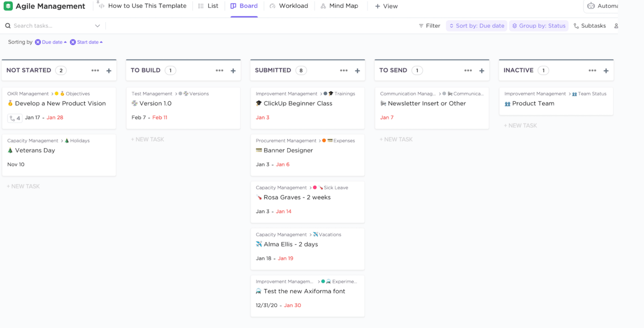
Task: Switch to the Mind Map tab
Action: point(339,6)
